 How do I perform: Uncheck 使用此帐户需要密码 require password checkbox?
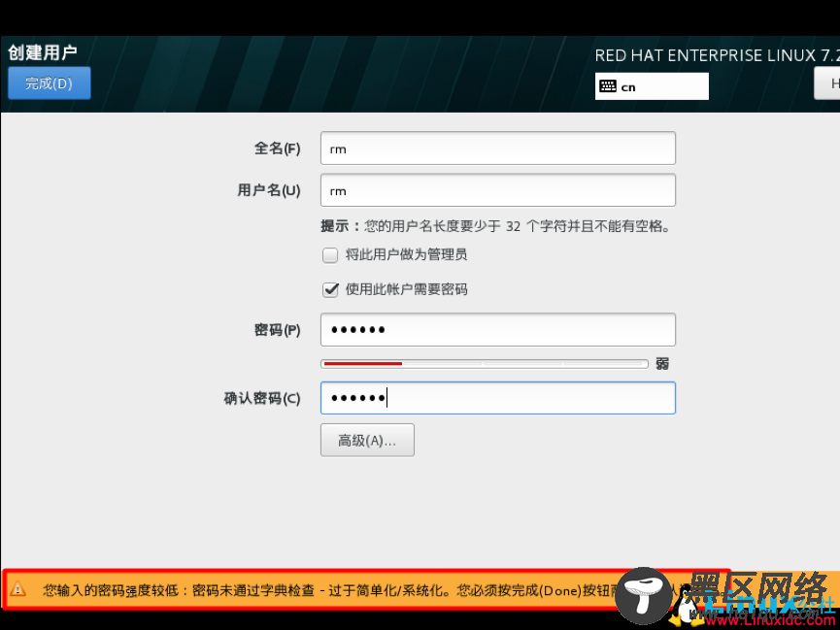[330, 290]
